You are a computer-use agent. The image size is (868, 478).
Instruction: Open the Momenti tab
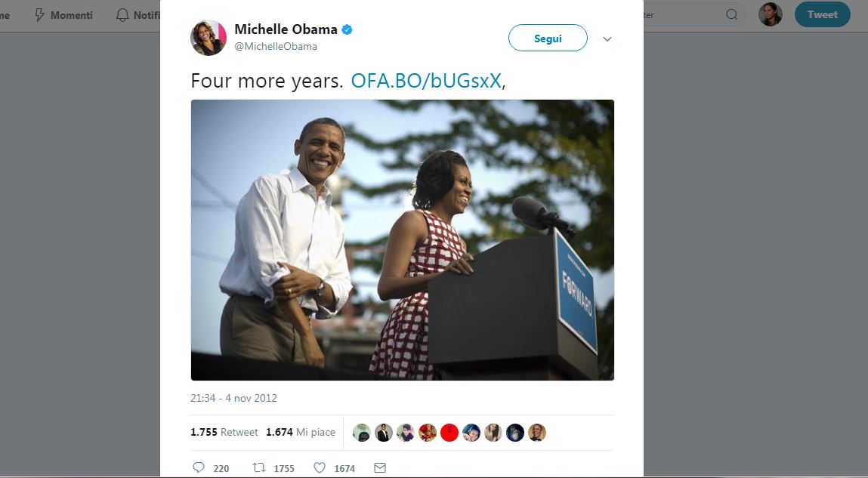click(63, 15)
